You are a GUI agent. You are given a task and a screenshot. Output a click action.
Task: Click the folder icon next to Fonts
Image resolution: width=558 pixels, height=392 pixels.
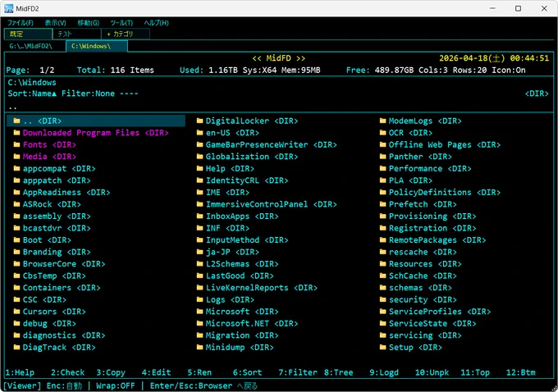pyautogui.click(x=16, y=144)
